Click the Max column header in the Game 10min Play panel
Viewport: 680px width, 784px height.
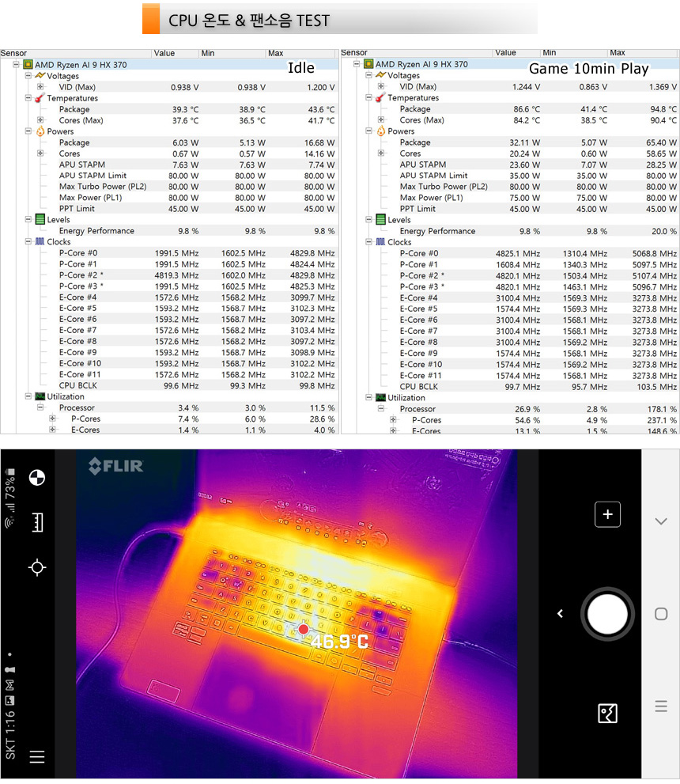618,53
